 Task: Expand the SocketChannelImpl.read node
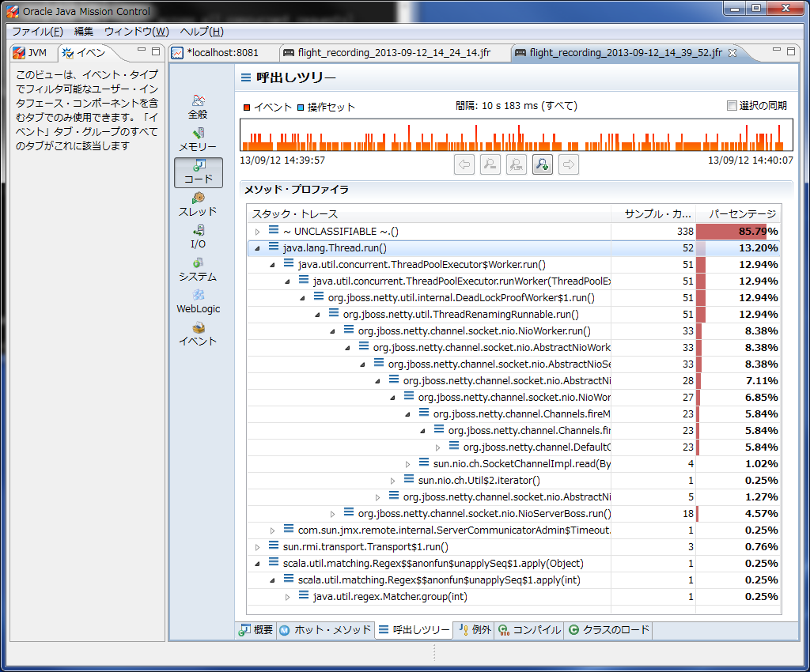(x=407, y=465)
